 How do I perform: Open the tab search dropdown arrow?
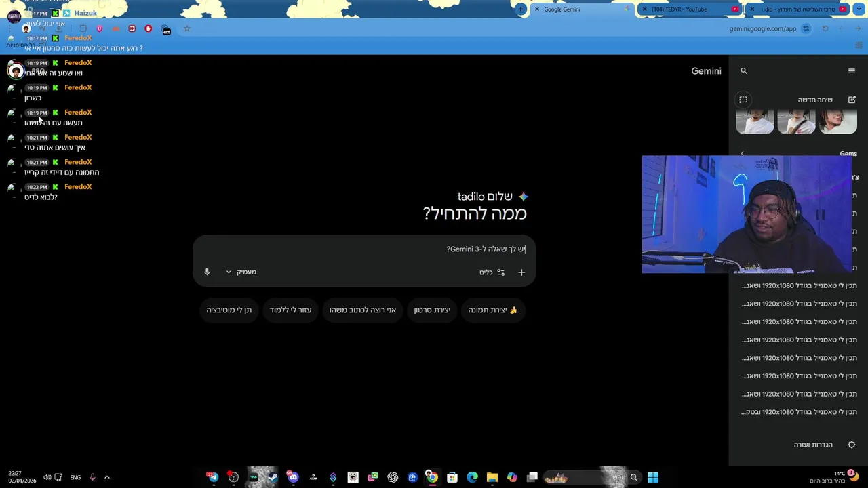point(858,9)
